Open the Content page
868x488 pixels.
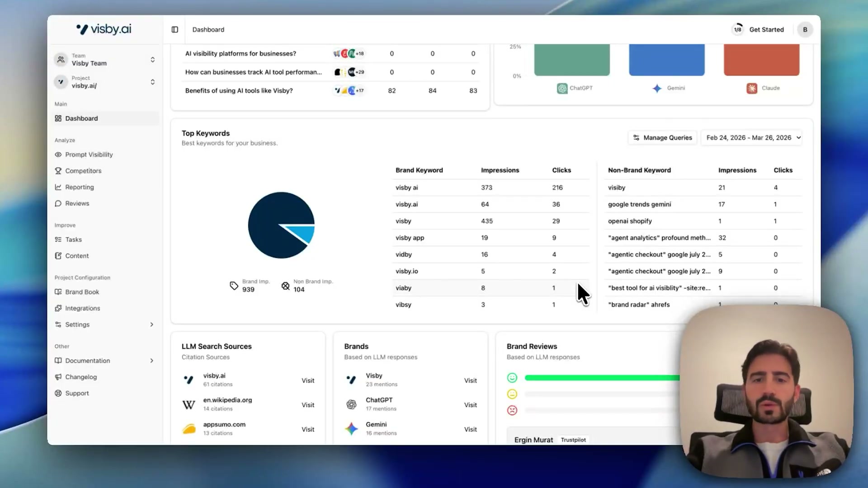point(77,256)
